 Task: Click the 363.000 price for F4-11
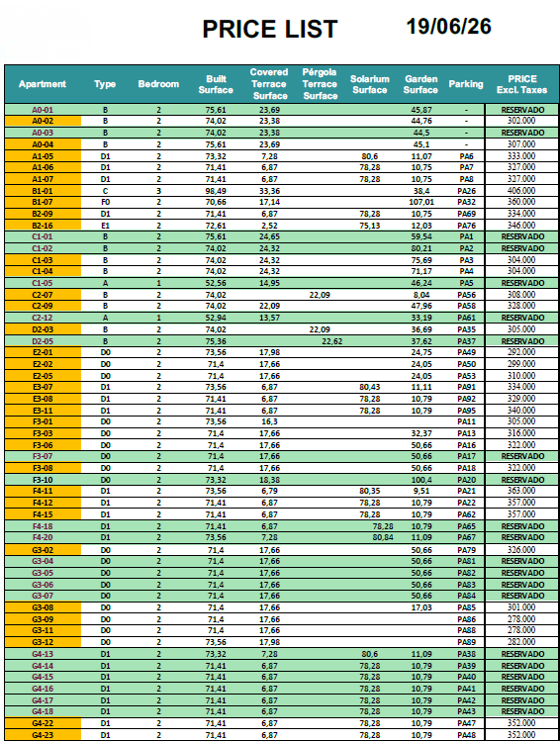521,491
